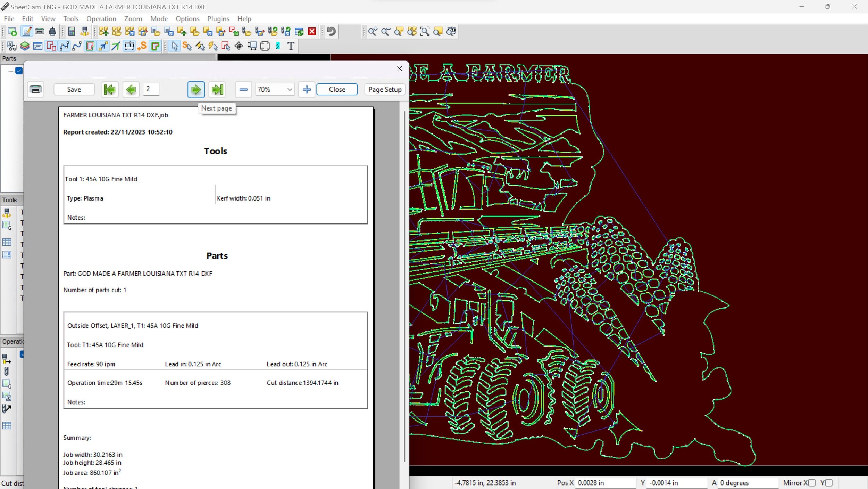Go to previous page with green left arrow
This screenshot has height=489, width=868.
(x=131, y=89)
